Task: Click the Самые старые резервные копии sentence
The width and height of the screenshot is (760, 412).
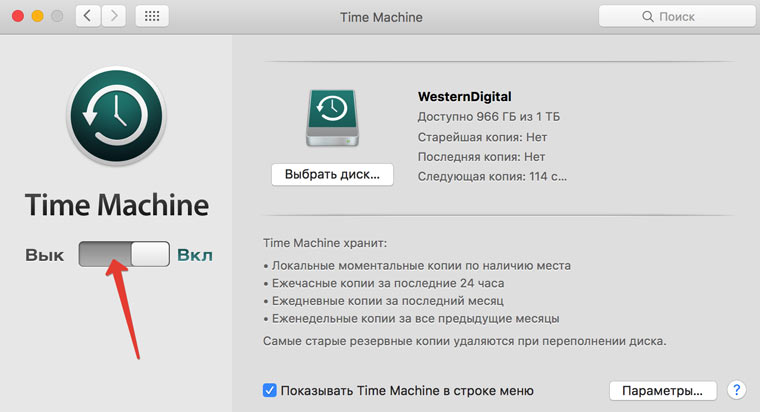Action: [465, 341]
